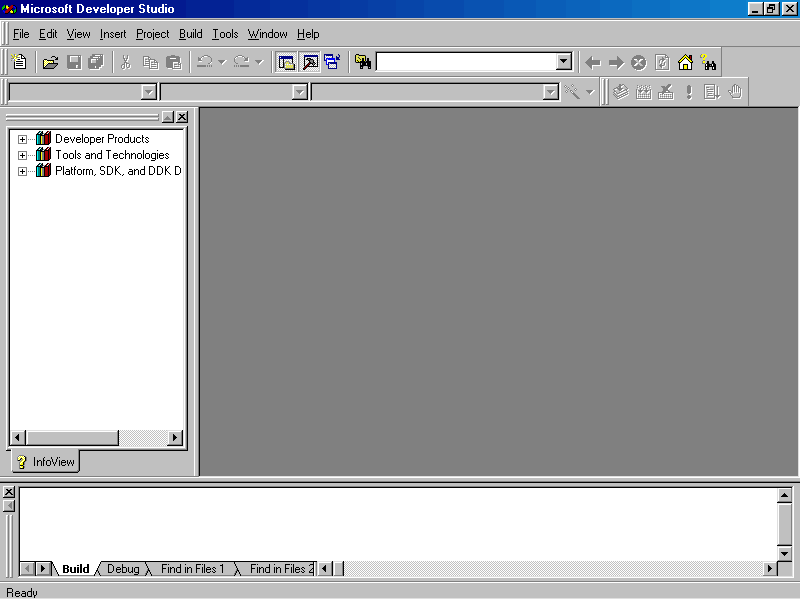The width and height of the screenshot is (800, 600).
Task: Open the Window menu
Action: 267,34
